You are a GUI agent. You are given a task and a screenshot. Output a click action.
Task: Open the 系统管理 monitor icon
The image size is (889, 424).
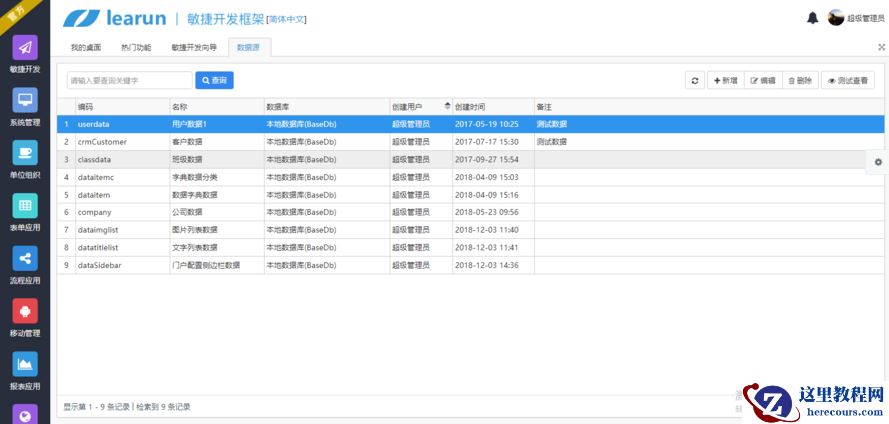(x=25, y=101)
